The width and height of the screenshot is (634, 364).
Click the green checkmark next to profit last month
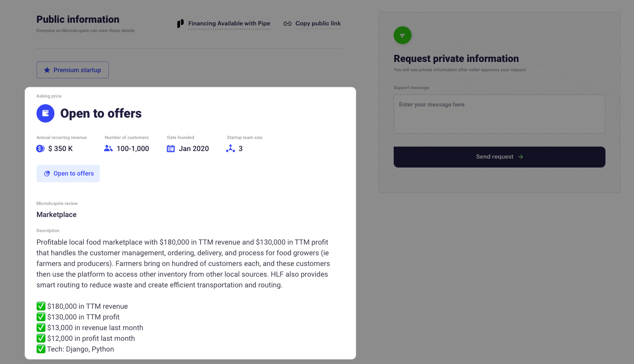41,339
